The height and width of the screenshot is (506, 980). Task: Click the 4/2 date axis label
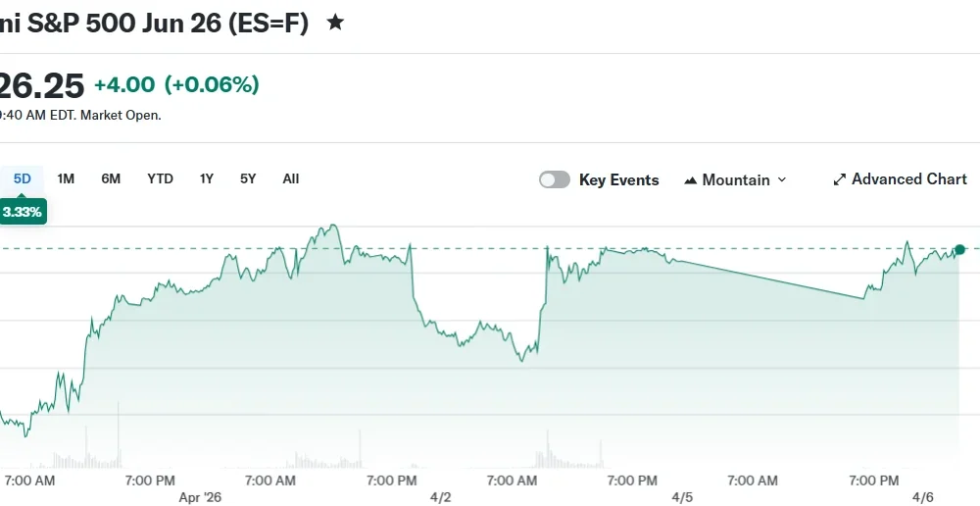click(x=441, y=497)
